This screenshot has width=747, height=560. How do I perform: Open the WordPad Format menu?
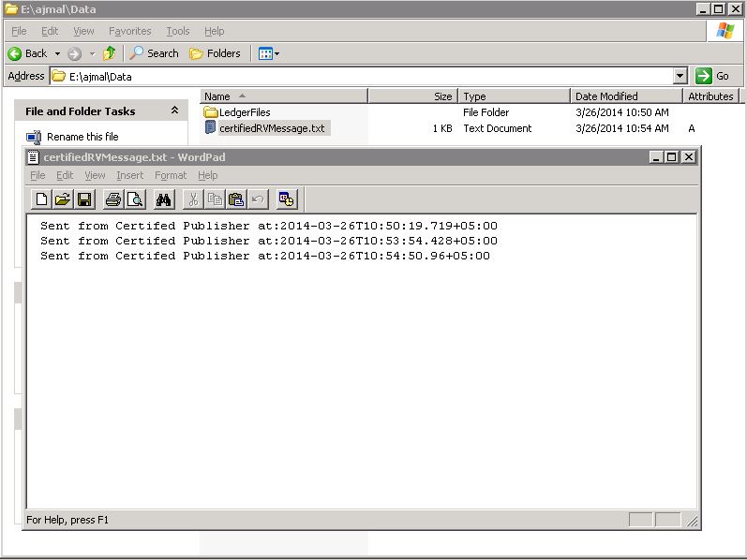(171, 175)
